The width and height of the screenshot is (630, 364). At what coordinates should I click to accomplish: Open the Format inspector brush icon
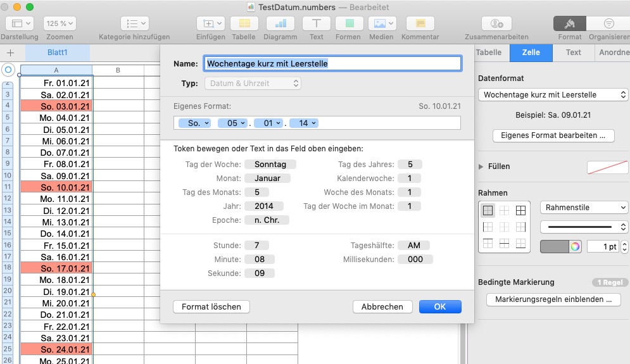569,23
